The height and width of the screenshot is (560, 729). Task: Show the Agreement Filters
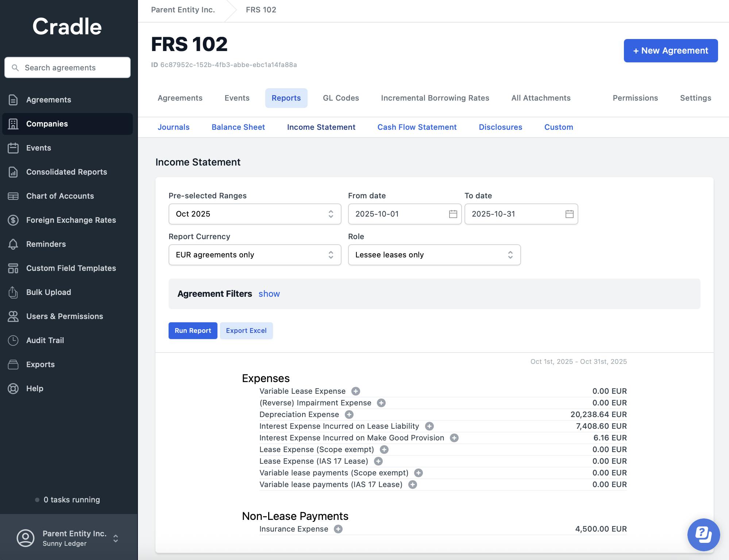(x=269, y=294)
